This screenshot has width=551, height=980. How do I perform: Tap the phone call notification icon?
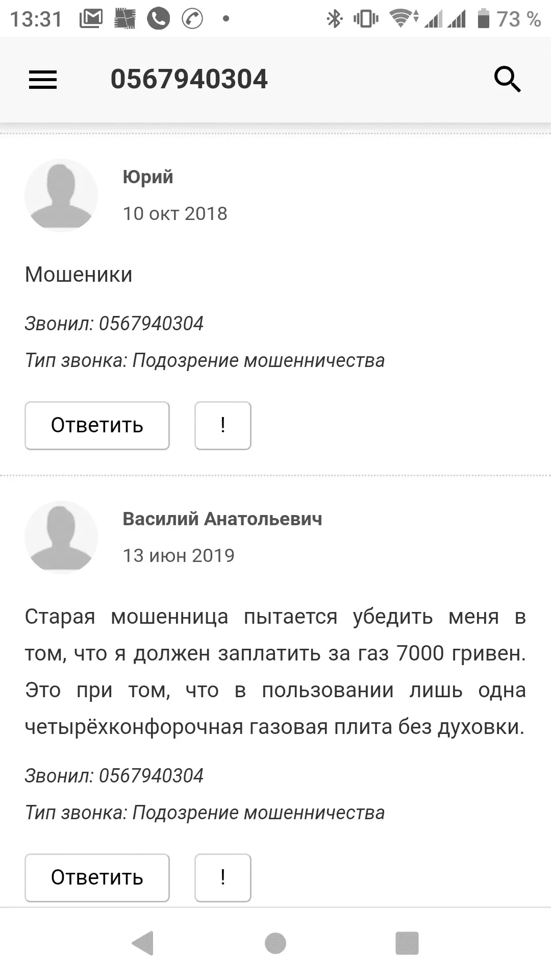point(159,19)
